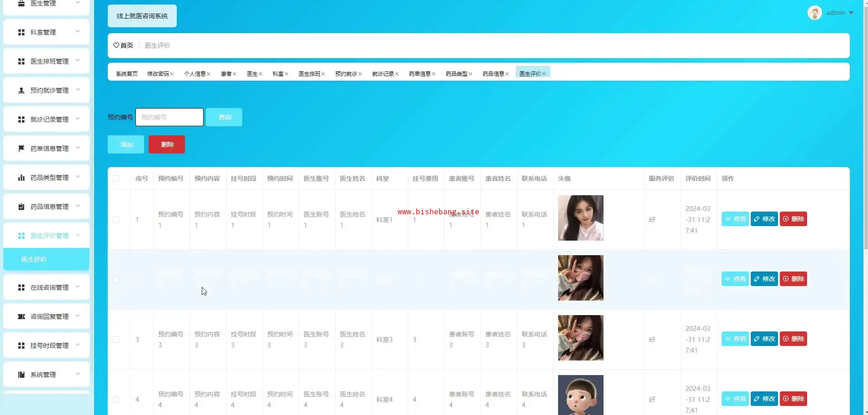Close the 个人信息 tab
868x415 pixels.
point(209,74)
